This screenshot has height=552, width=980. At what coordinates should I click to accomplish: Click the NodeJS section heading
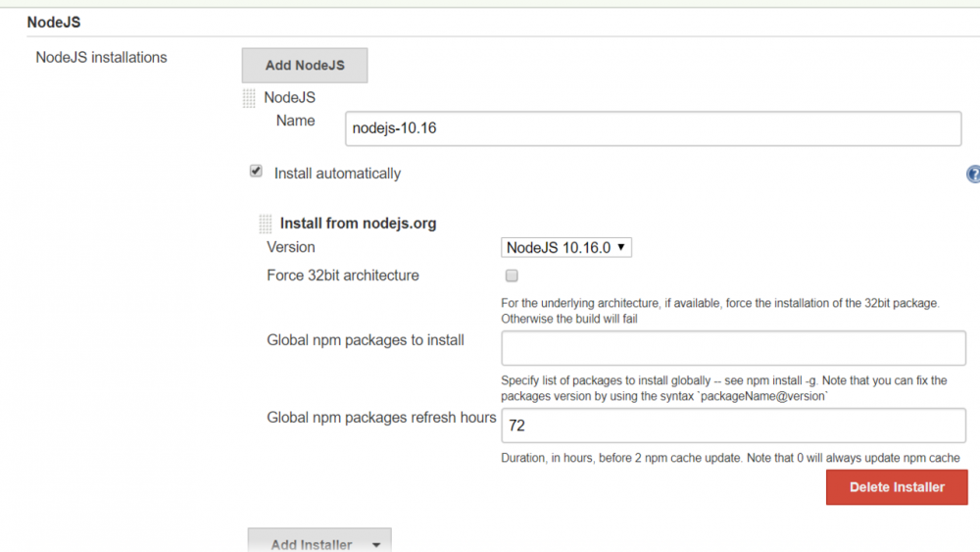(x=54, y=23)
